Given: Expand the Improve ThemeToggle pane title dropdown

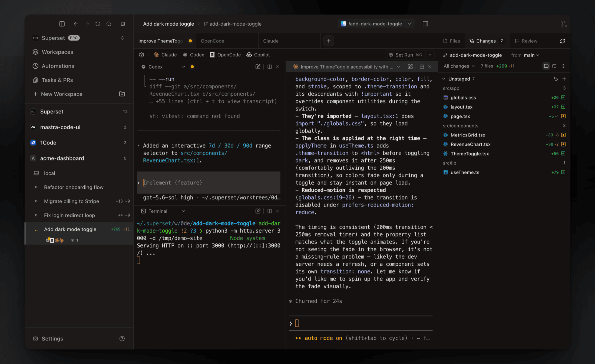Looking at the screenshot, I should click(398, 67).
